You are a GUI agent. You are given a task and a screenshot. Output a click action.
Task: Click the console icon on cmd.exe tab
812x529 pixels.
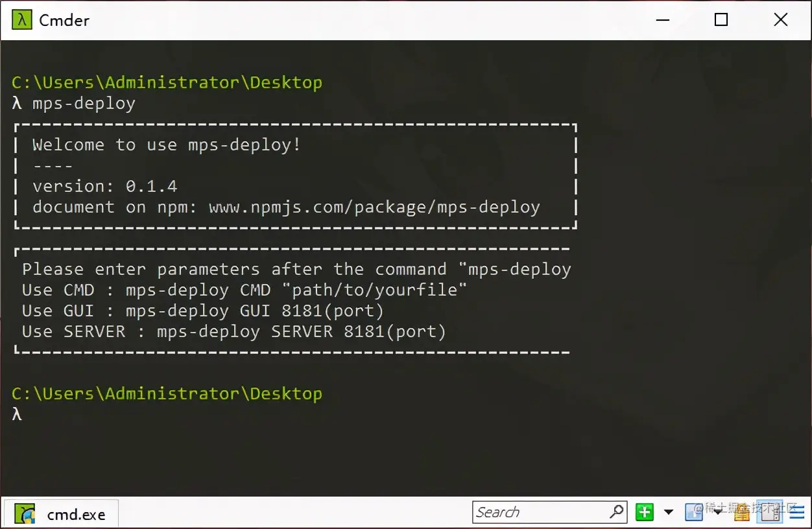[25, 514]
